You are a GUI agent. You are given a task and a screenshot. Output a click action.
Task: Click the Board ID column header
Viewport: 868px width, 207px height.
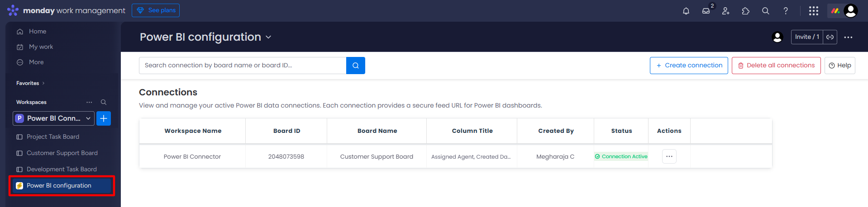pyautogui.click(x=286, y=131)
